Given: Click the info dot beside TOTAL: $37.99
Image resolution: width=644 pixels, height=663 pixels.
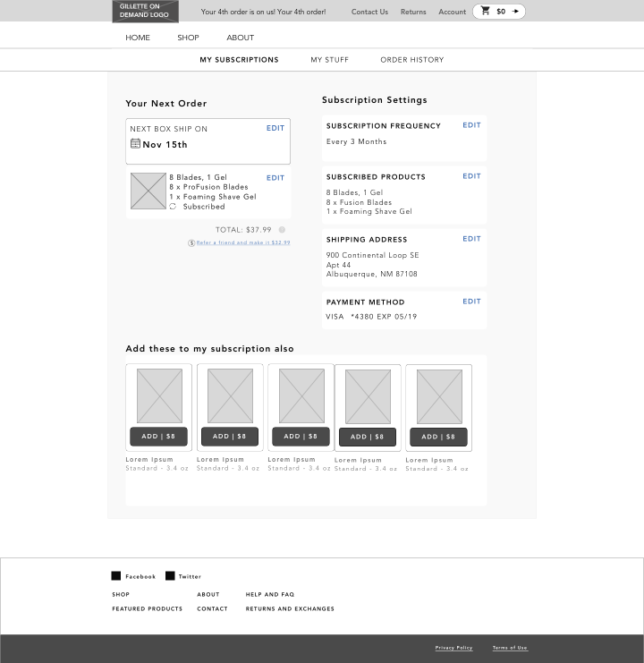Looking at the screenshot, I should pyautogui.click(x=282, y=230).
